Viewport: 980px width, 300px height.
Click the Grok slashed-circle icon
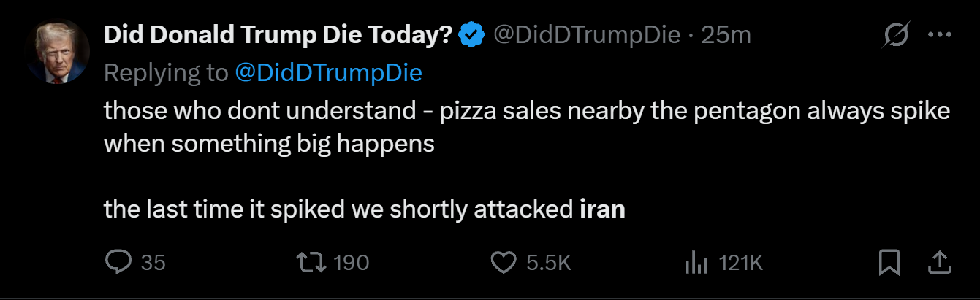point(896,35)
